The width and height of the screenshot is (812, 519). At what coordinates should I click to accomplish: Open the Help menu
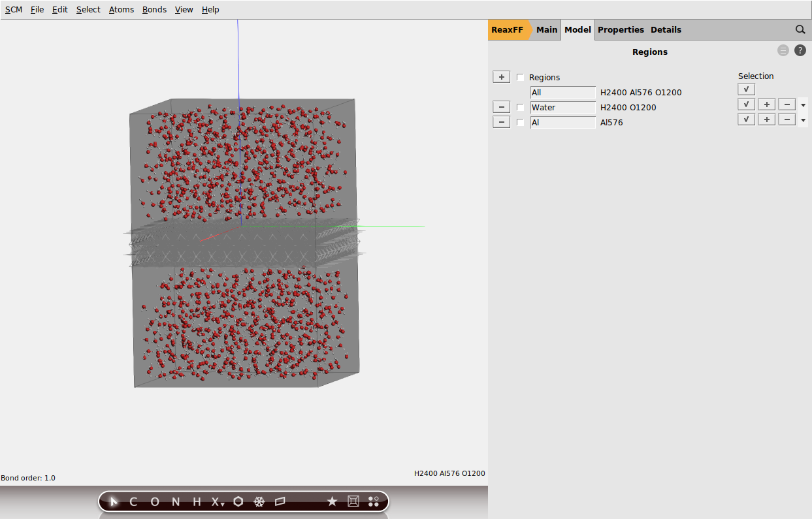pos(210,10)
